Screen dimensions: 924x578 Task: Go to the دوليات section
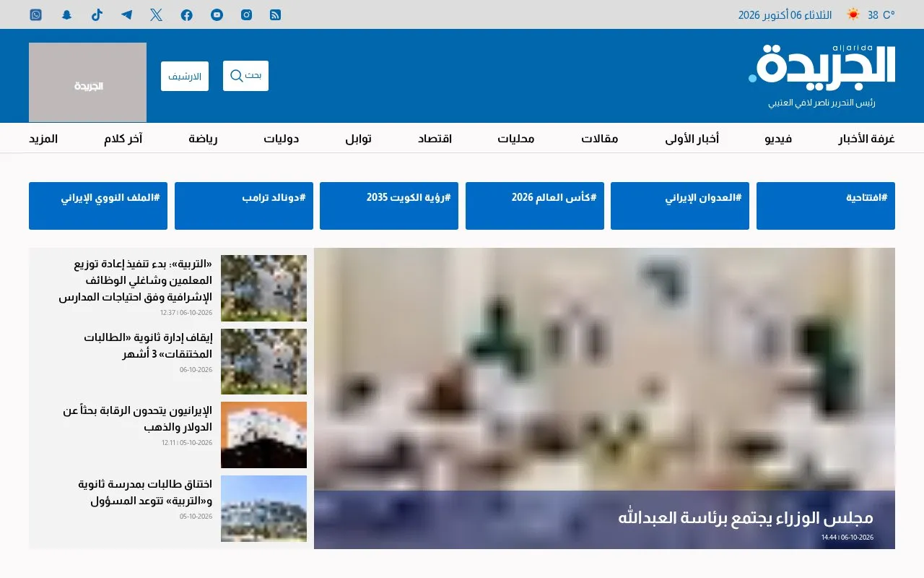(282, 139)
